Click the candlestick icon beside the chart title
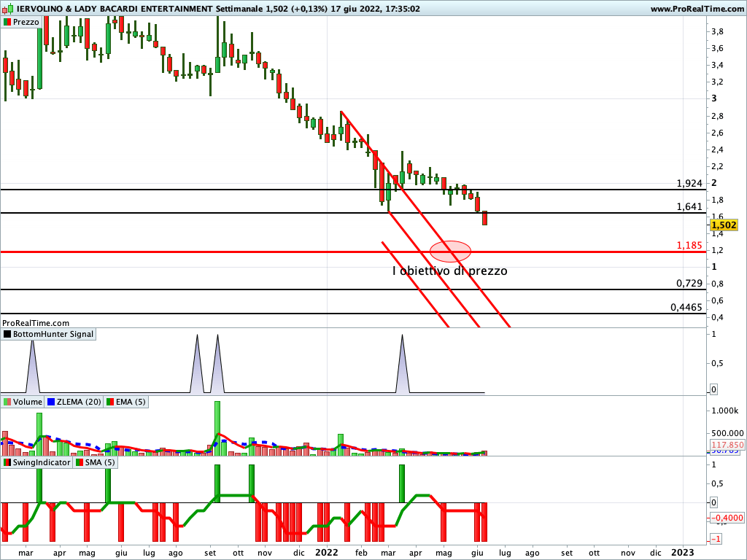 [x=7, y=9]
